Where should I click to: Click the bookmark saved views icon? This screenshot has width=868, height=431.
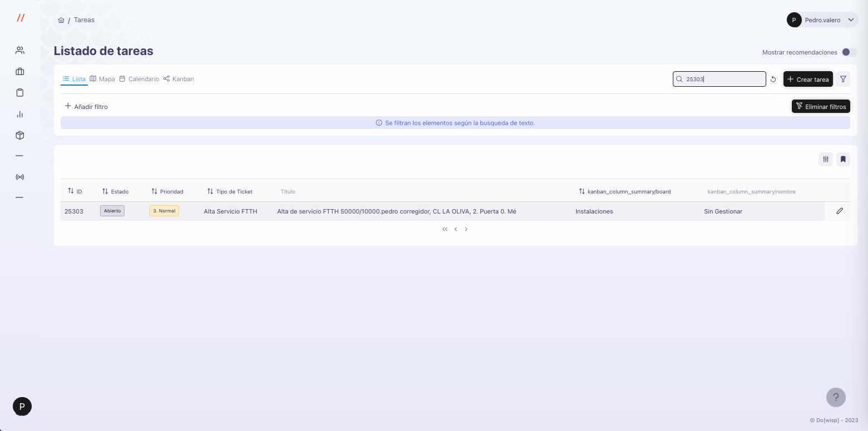(843, 160)
